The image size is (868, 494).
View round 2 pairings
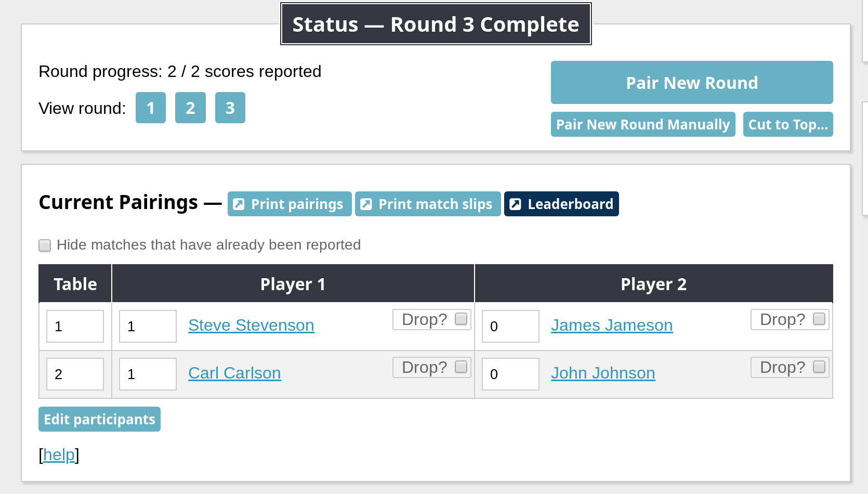190,108
